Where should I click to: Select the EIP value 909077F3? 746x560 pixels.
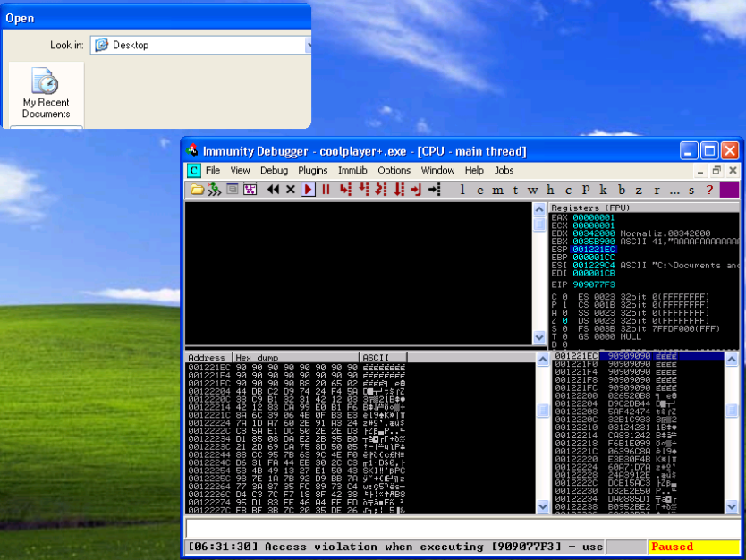(594, 284)
